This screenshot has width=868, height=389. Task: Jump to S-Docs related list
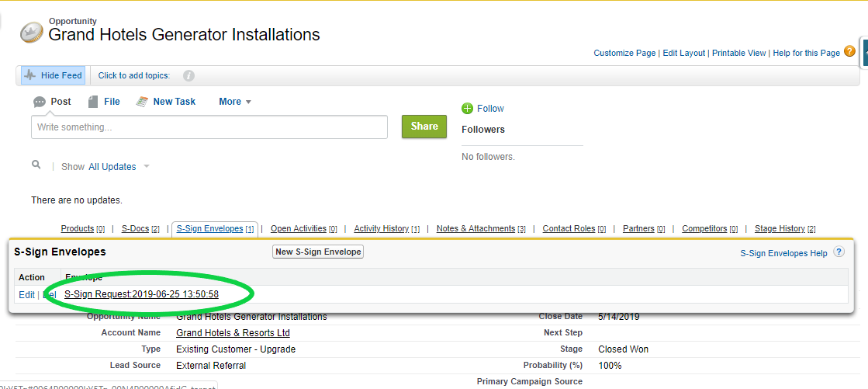click(140, 228)
